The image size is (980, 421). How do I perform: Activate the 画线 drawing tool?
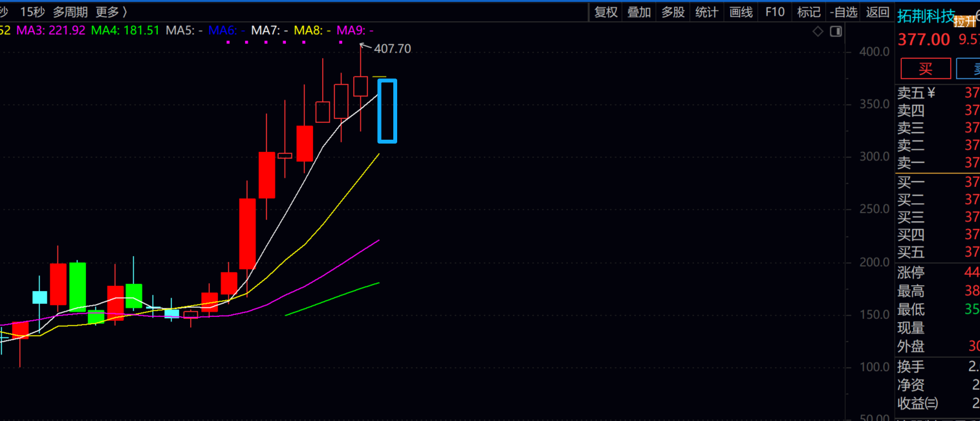click(x=741, y=12)
